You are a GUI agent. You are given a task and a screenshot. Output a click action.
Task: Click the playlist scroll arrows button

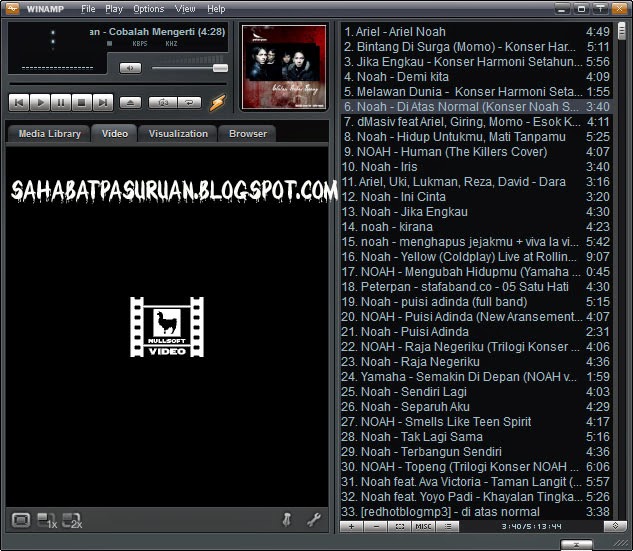click(x=615, y=526)
